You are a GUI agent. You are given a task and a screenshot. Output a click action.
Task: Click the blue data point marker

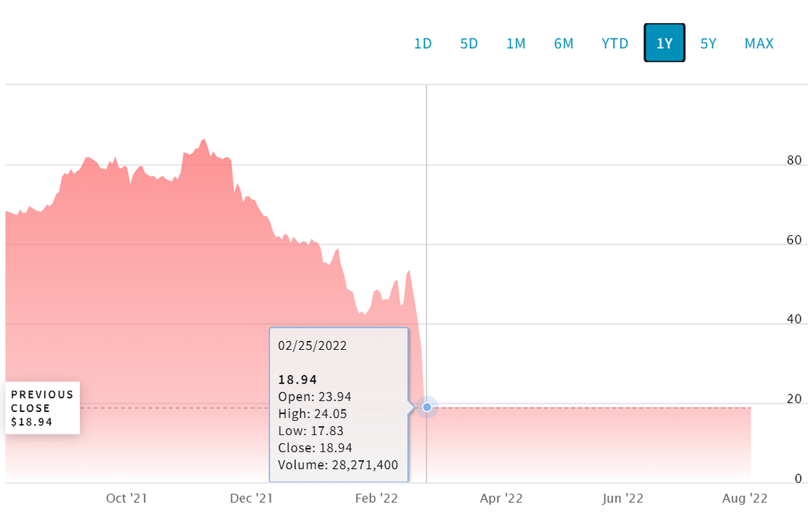coord(427,407)
